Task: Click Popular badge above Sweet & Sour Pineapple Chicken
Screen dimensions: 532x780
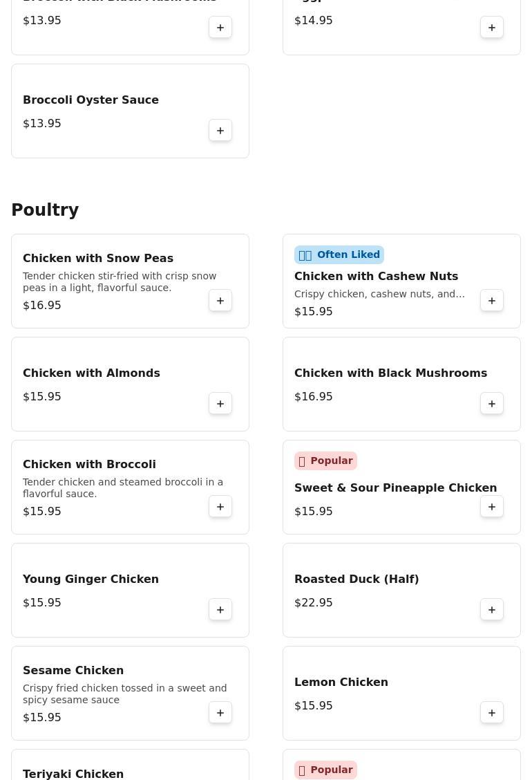Action: point(325,461)
